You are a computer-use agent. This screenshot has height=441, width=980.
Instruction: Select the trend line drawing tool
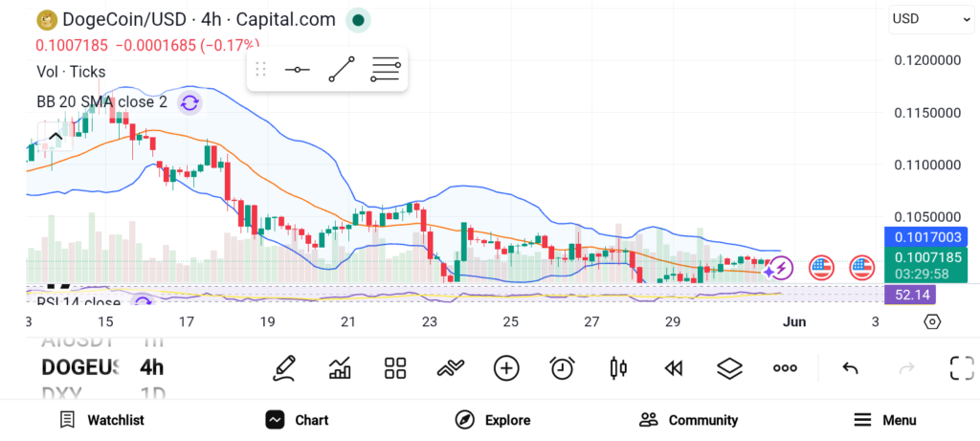[x=342, y=69]
